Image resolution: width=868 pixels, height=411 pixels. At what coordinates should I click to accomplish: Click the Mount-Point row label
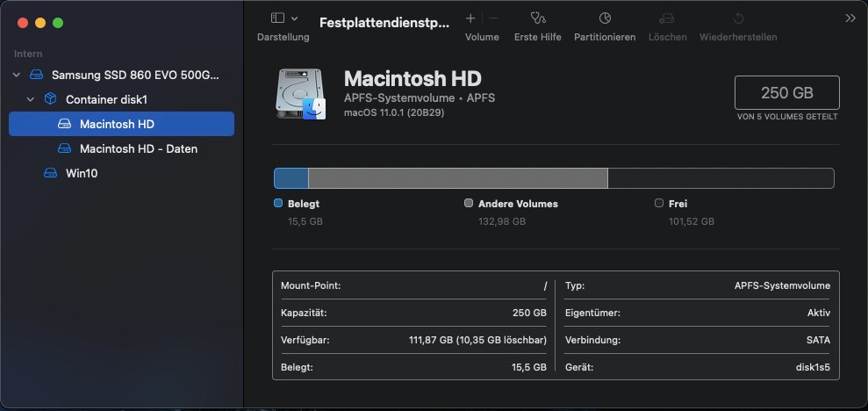tap(311, 285)
